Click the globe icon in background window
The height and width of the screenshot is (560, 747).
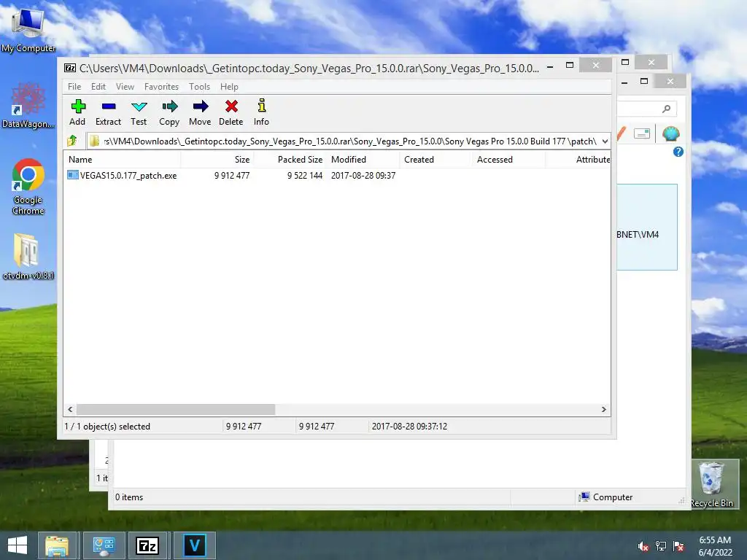pyautogui.click(x=671, y=134)
